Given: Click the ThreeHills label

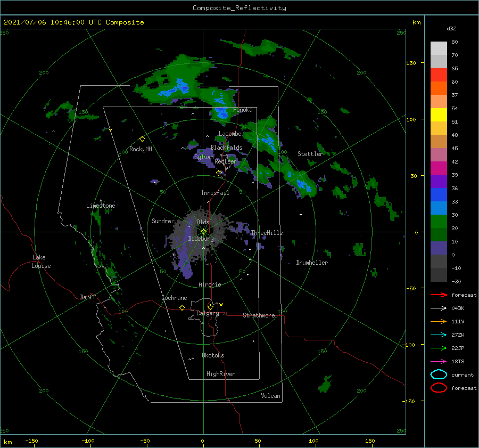Looking at the screenshot, I should click(267, 233).
